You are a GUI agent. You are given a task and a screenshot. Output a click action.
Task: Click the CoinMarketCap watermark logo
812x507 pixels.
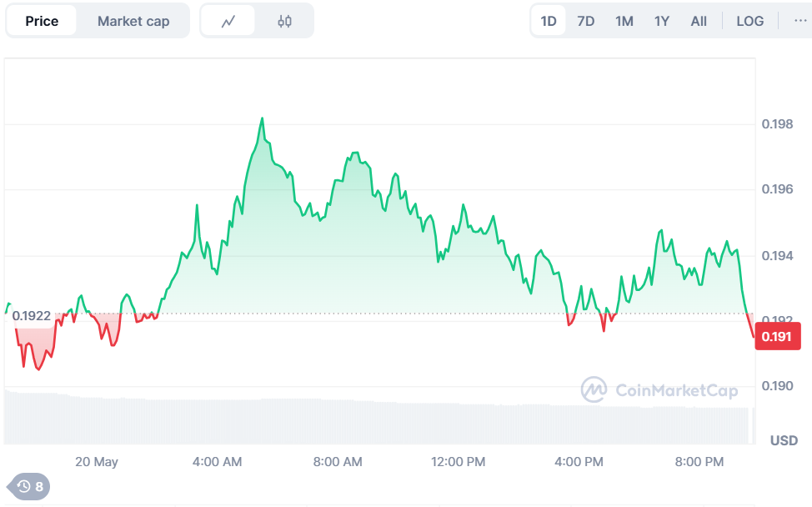click(659, 389)
